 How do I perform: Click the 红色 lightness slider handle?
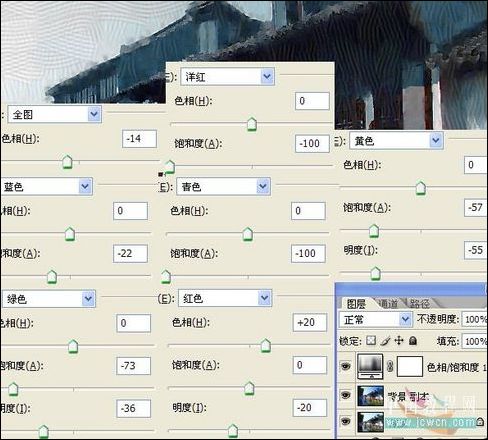tap(233, 431)
